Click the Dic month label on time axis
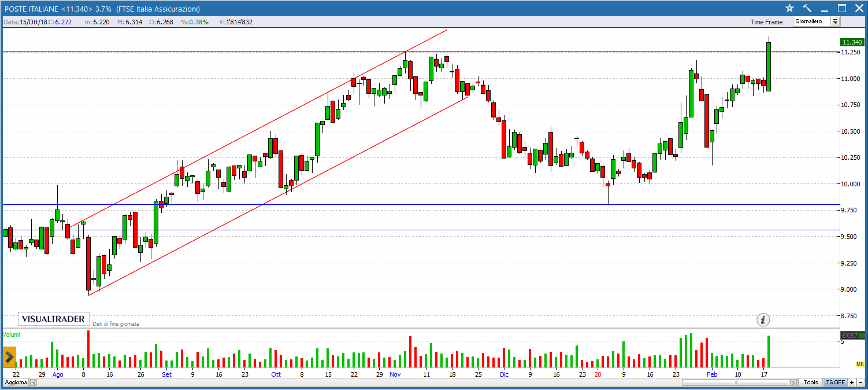Image resolution: width=868 pixels, height=390 pixels. click(x=504, y=374)
